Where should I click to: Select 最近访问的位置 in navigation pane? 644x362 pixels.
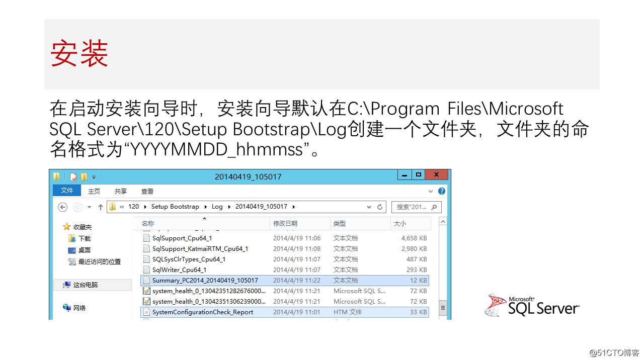coord(100,261)
